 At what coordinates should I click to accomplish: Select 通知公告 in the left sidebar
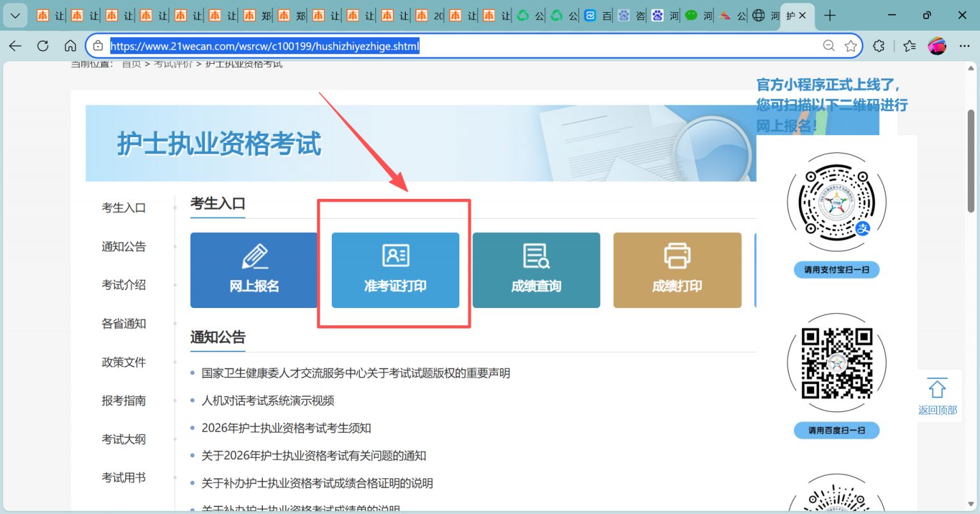click(x=124, y=247)
